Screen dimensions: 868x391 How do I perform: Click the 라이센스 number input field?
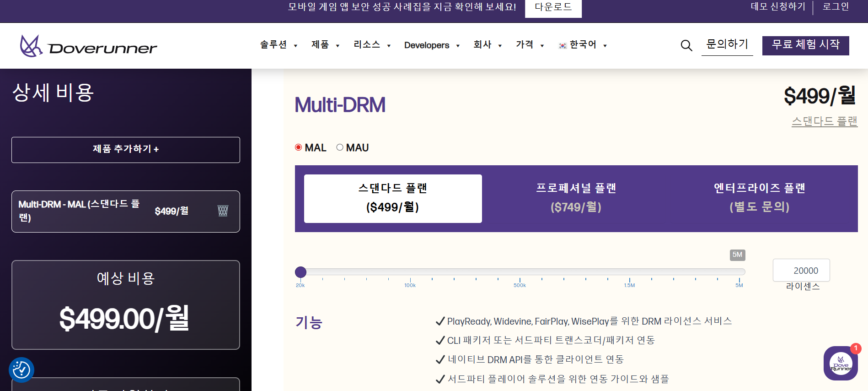pyautogui.click(x=801, y=271)
